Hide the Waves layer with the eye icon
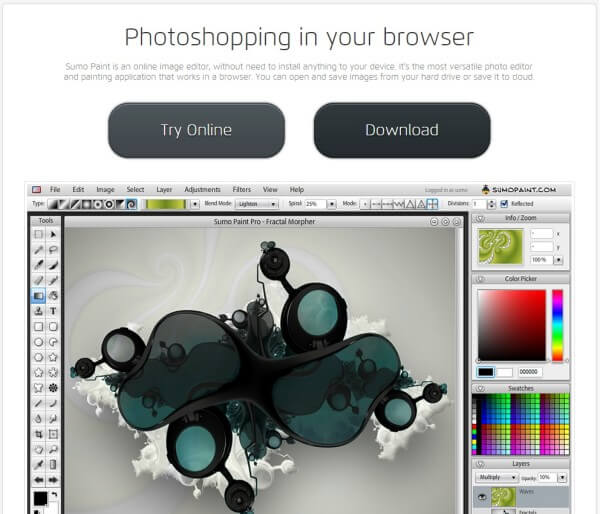 coord(482,496)
